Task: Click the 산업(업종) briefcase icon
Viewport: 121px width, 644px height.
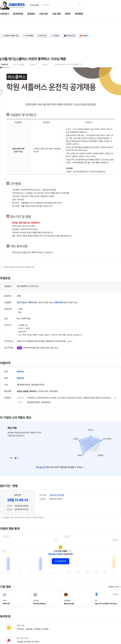Action: (x=66, y=594)
